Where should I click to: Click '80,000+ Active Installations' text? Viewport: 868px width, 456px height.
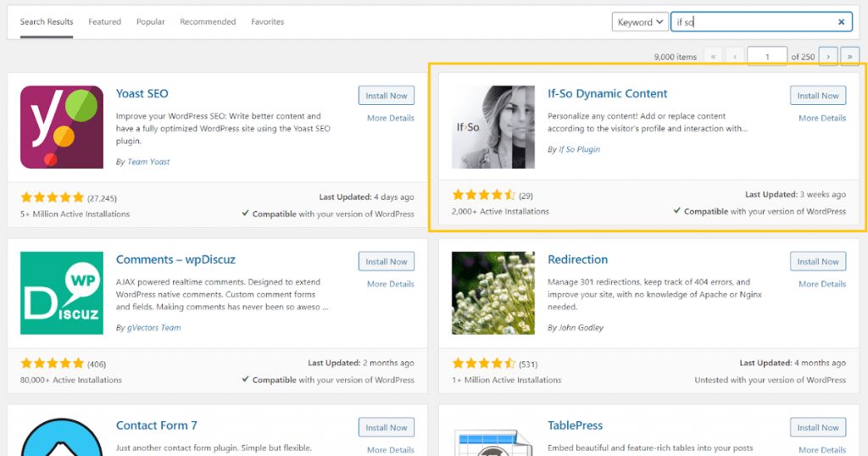[x=71, y=380]
